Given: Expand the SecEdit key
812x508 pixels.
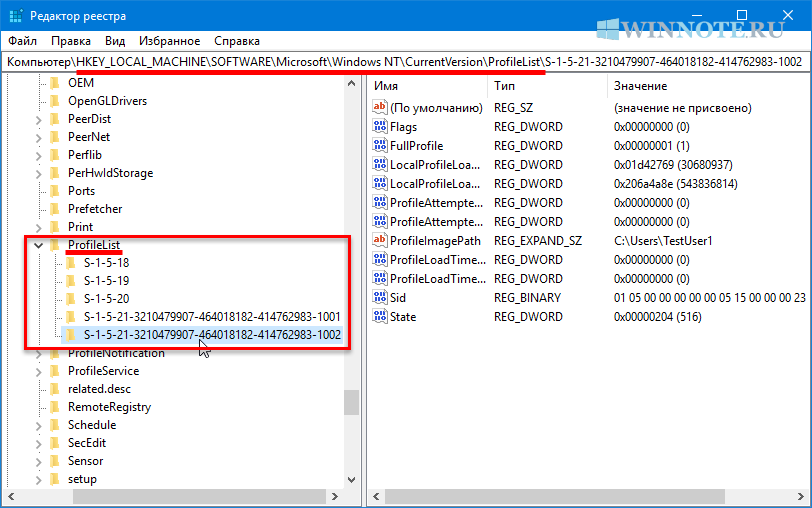Looking at the screenshot, I should 38,444.
